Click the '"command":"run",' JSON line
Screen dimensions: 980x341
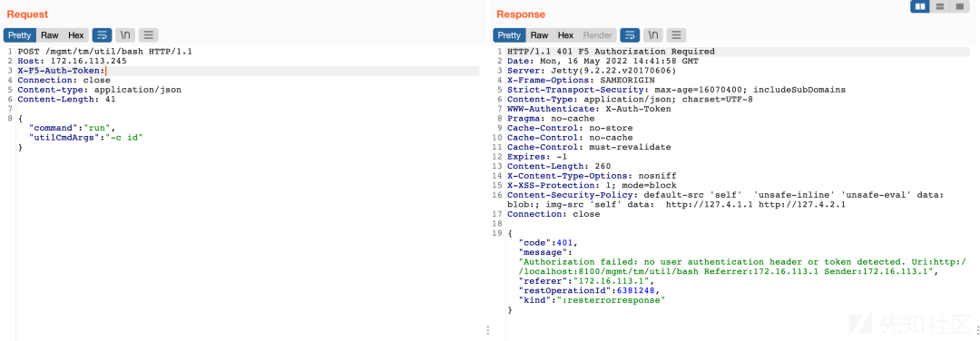73,128
